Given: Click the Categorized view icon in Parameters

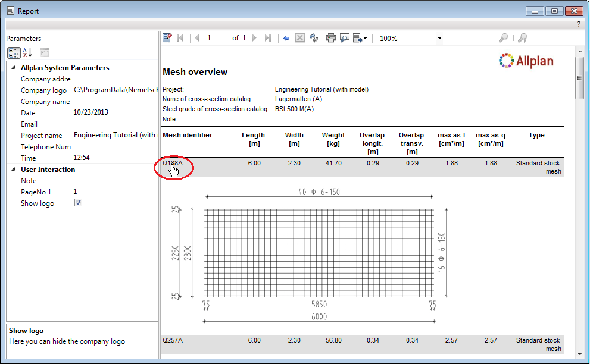Looking at the screenshot, I should 13,53.
